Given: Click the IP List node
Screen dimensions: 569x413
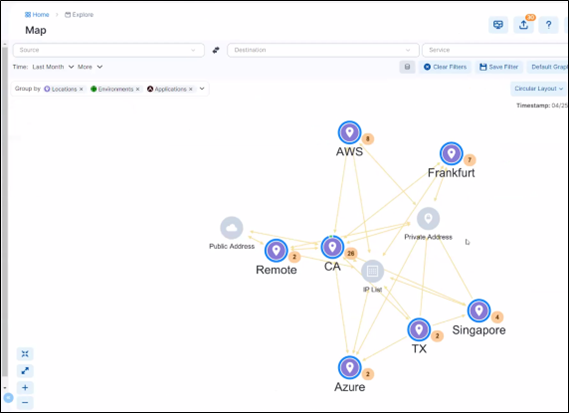Looking at the screenshot, I should click(x=372, y=271).
